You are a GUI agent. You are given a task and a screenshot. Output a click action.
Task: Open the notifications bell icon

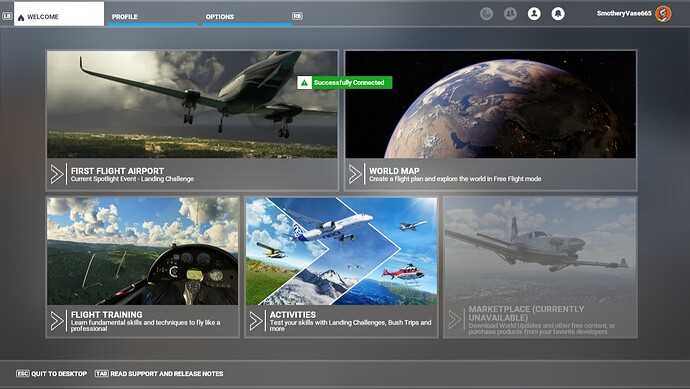click(558, 14)
